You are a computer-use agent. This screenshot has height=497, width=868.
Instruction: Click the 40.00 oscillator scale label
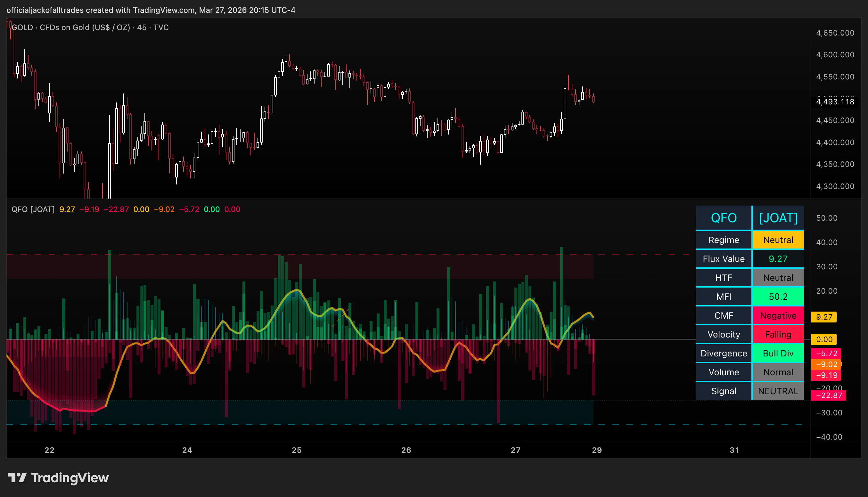click(827, 242)
